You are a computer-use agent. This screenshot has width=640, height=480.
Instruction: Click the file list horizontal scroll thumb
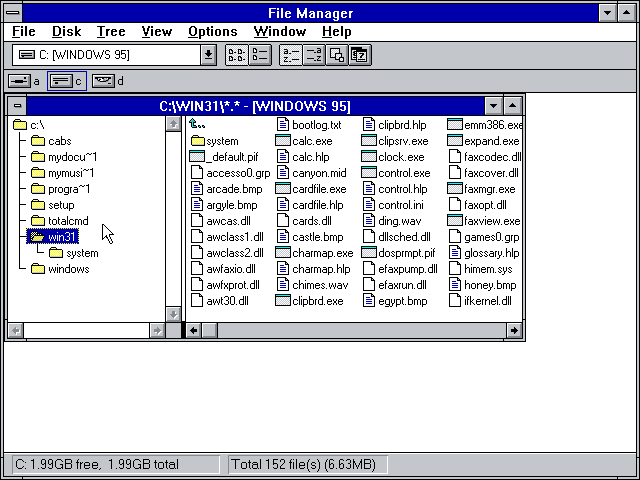click(210, 330)
